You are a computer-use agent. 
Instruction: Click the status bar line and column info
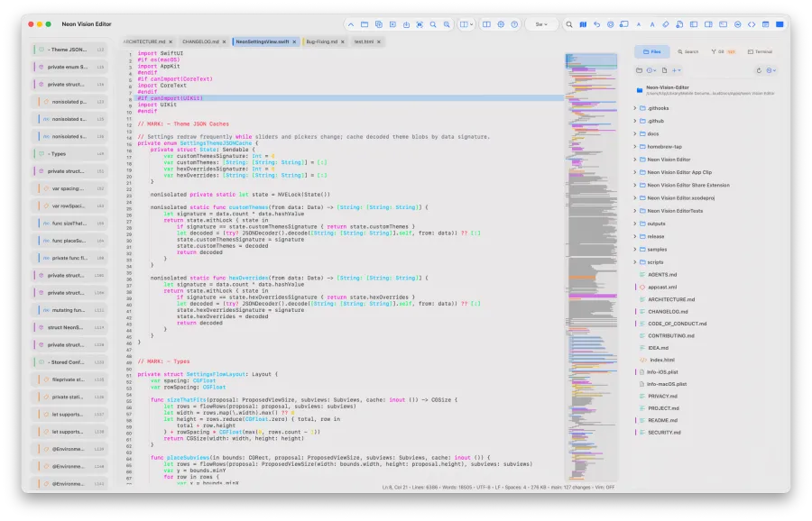tap(394, 488)
